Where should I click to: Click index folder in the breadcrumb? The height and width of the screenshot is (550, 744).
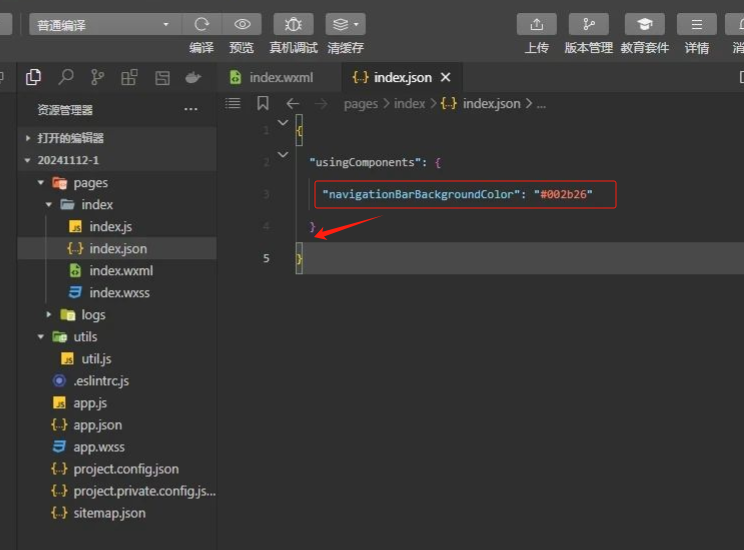pyautogui.click(x=409, y=103)
